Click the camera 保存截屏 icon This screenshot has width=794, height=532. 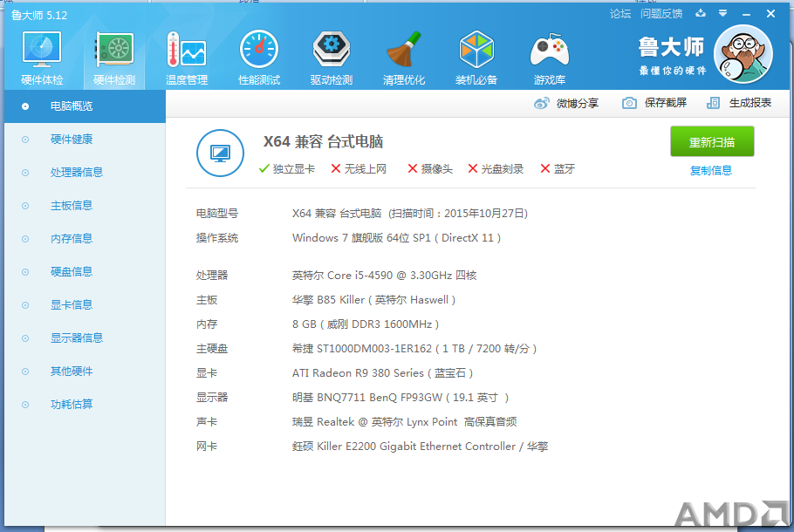pos(629,103)
